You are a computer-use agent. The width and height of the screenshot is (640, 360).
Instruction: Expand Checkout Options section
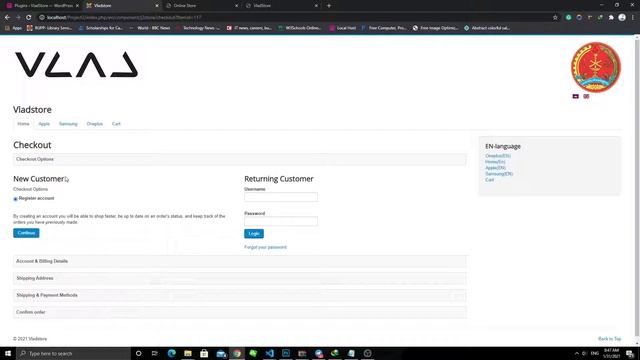240,159
